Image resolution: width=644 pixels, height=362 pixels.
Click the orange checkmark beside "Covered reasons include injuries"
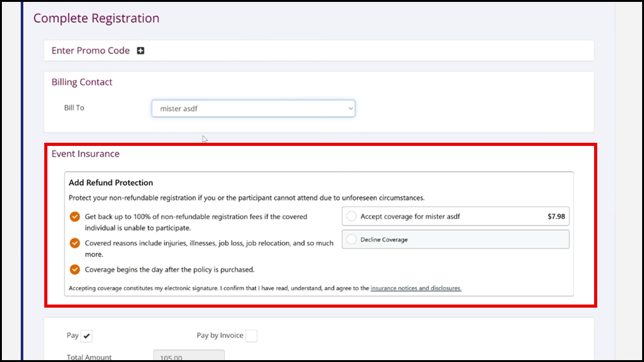click(75, 243)
